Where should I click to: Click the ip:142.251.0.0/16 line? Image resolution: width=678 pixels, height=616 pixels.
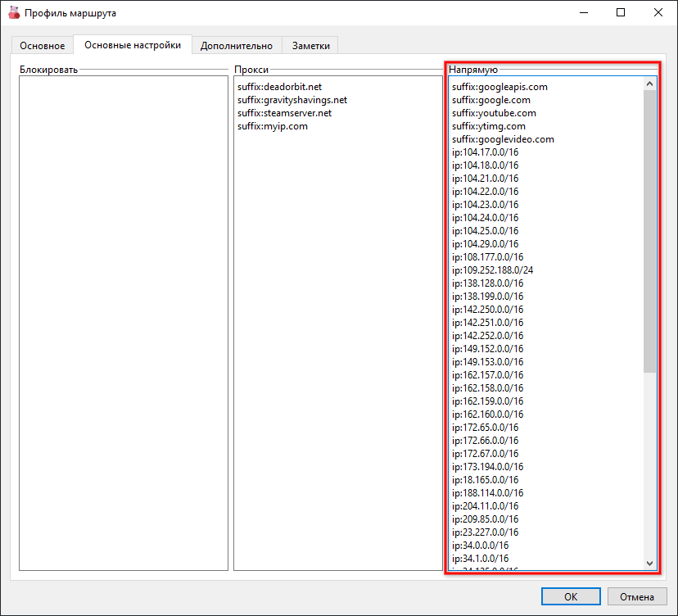pyautogui.click(x=488, y=322)
